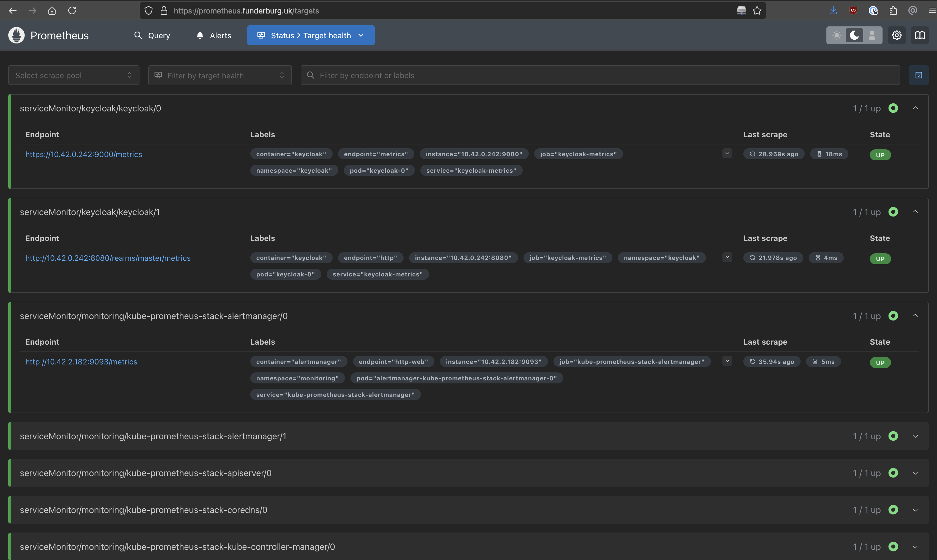Open the Alerts page
Viewport: 937px width, 560px height.
[213, 35]
